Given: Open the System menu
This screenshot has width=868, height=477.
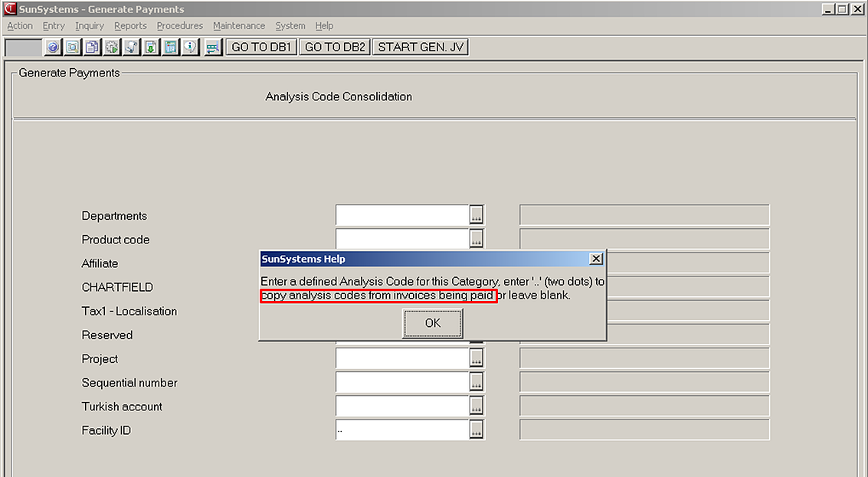Looking at the screenshot, I should tap(290, 26).
